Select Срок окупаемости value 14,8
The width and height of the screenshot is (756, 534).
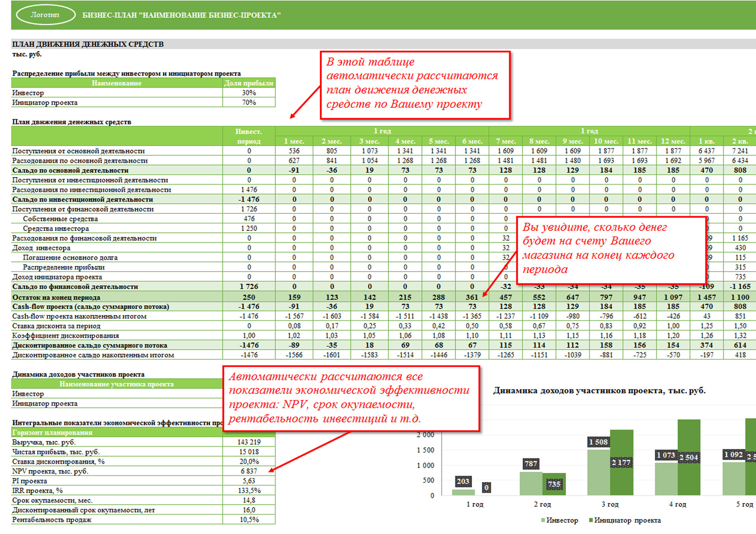tap(249, 500)
